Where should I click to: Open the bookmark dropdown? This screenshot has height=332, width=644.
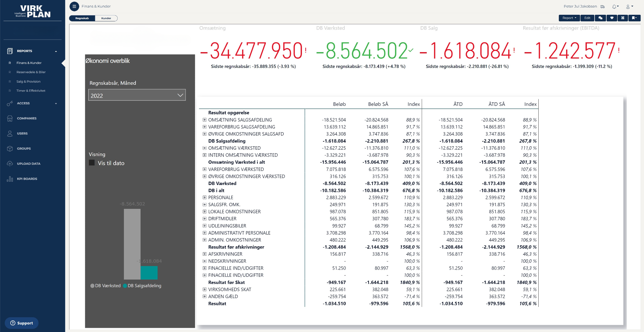[x=634, y=18]
